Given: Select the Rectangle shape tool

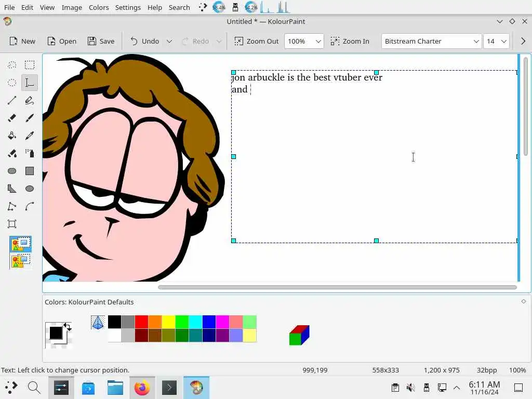Looking at the screenshot, I should click(x=30, y=170).
